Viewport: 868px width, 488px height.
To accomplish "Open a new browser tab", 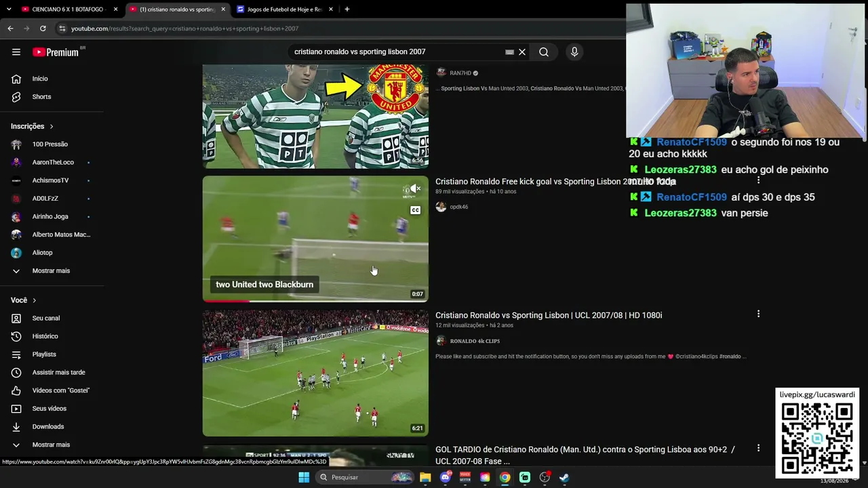I will point(347,9).
